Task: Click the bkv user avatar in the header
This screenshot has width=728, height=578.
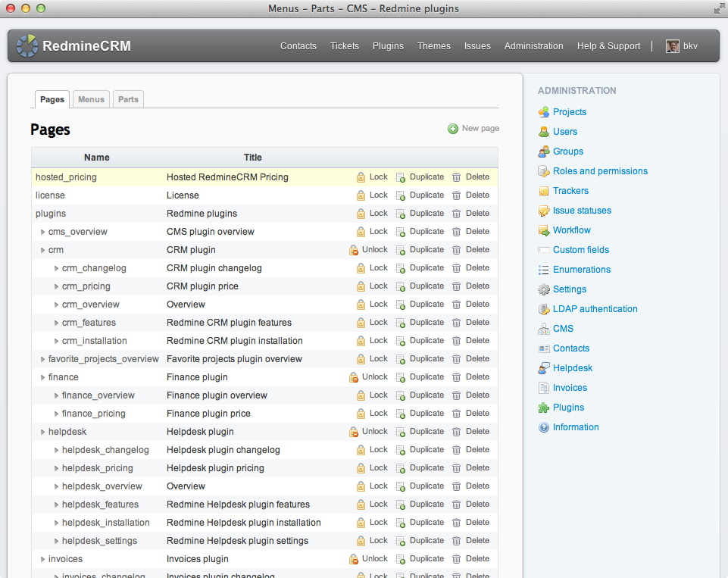Action: (x=672, y=46)
